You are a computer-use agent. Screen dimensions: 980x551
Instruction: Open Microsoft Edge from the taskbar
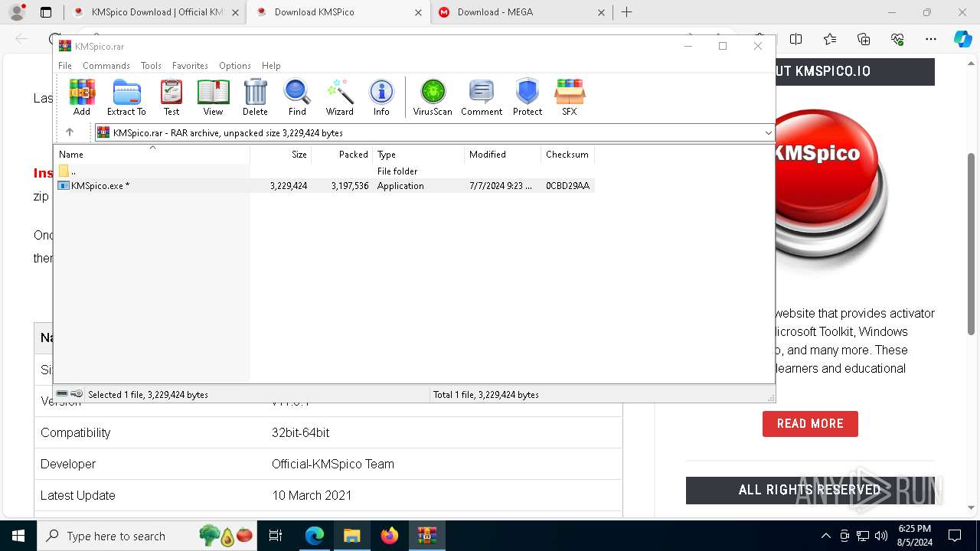click(315, 536)
